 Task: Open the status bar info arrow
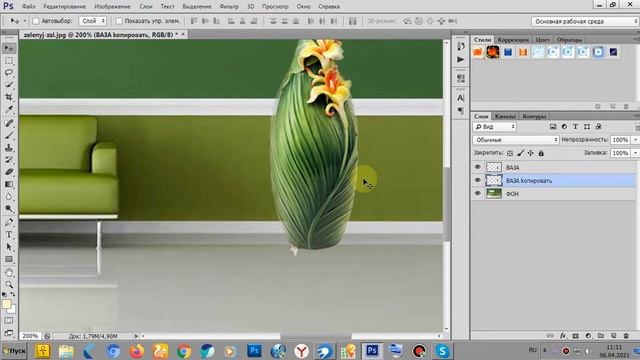[136, 336]
